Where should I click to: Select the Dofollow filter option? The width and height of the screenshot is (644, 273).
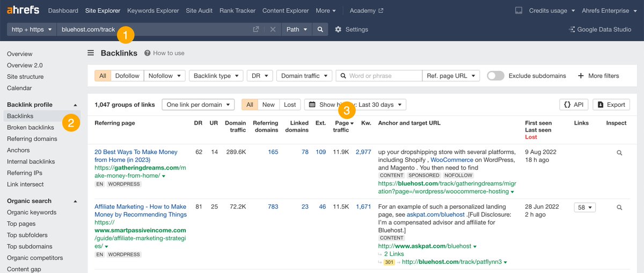click(x=127, y=76)
